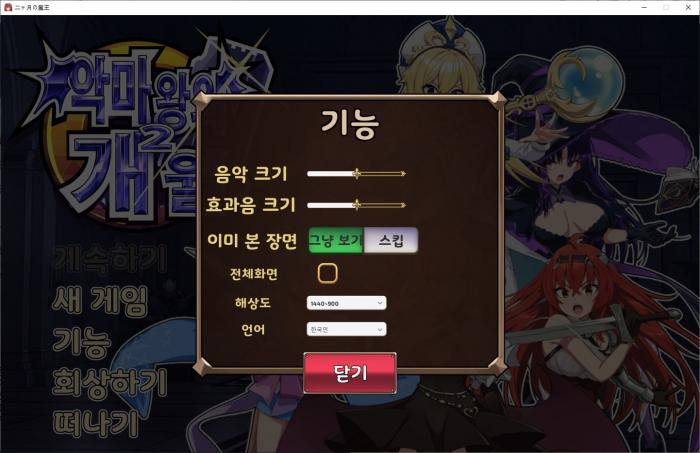Image resolution: width=700 pixels, height=453 pixels.
Task: Select the dimmed 계속하기 menu entry
Action: click(110, 258)
